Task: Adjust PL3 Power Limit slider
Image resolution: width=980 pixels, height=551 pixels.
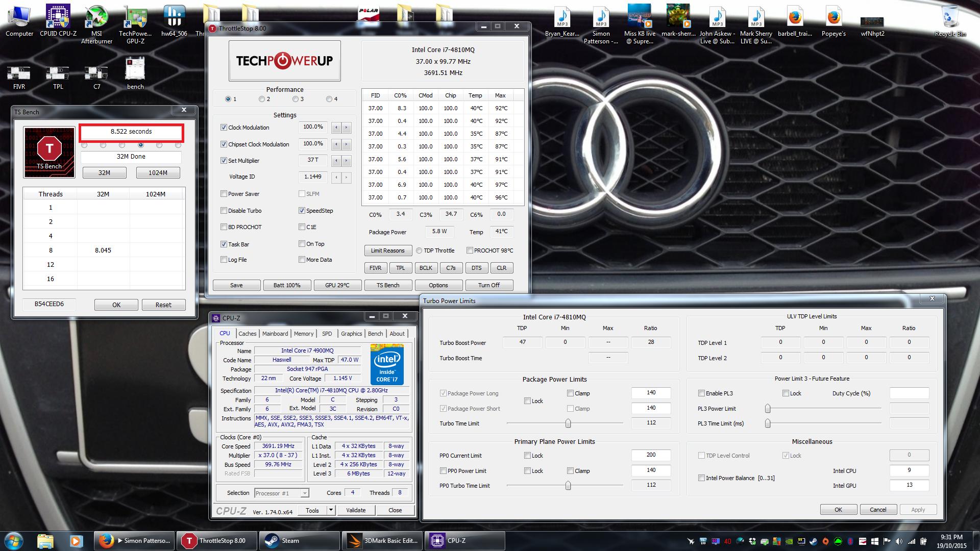Action: [767, 409]
